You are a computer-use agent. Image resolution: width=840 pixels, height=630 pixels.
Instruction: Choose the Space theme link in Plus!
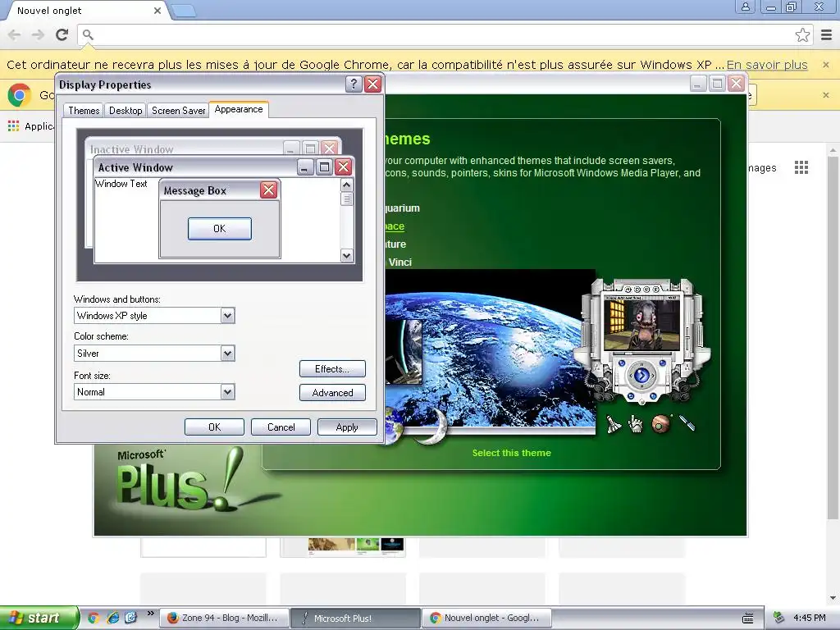[395, 226]
